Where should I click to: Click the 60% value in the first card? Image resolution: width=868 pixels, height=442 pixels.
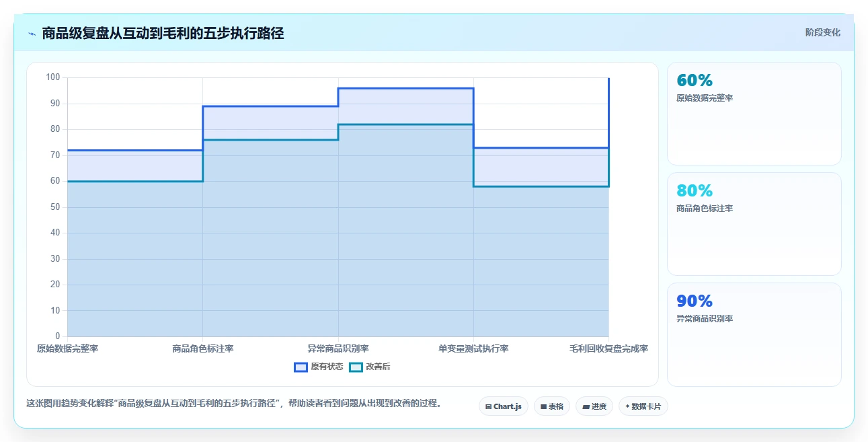click(694, 81)
